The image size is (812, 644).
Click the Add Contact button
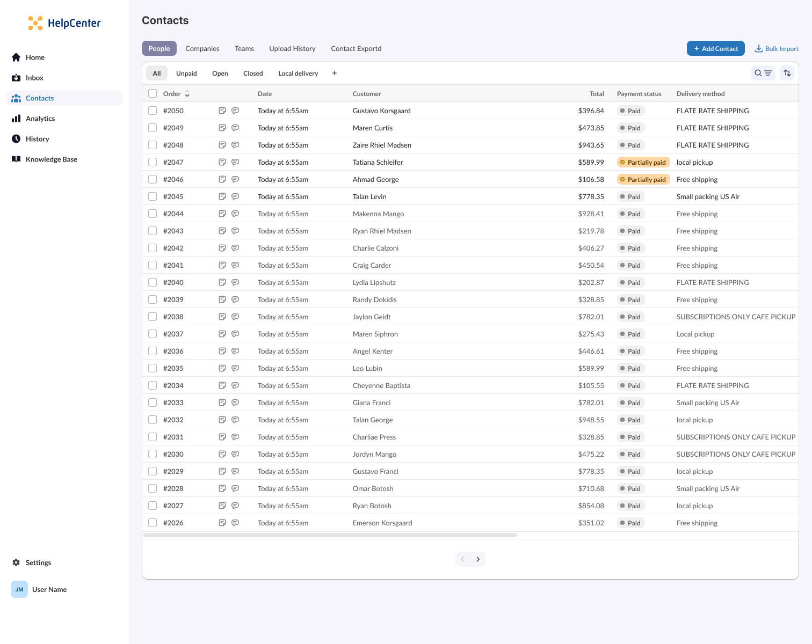pos(715,48)
